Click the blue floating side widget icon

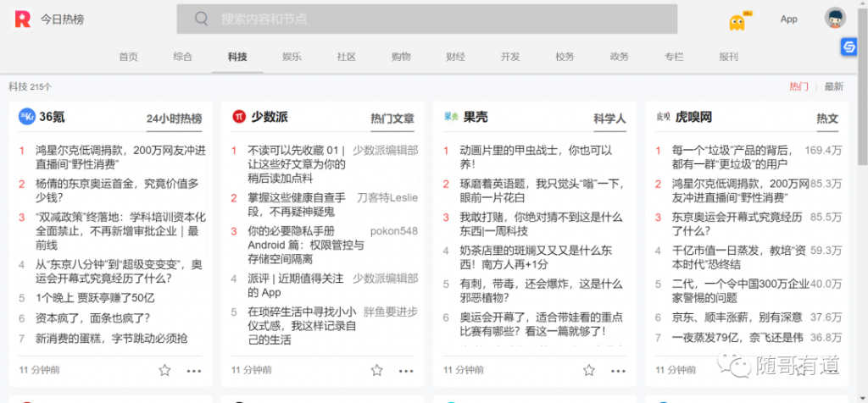849,47
